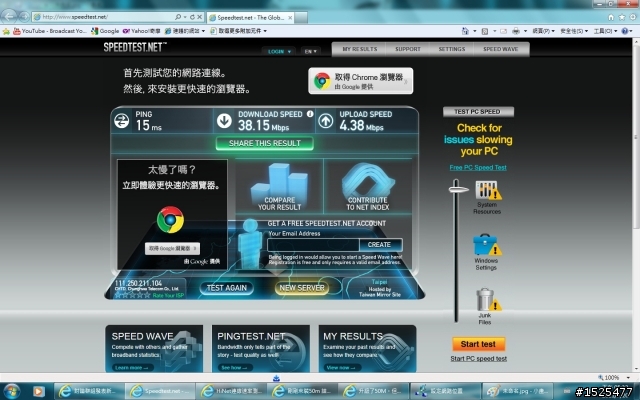Go forward with the browser Forward arrow
Screen dimensions: 640x400
point(24,17)
